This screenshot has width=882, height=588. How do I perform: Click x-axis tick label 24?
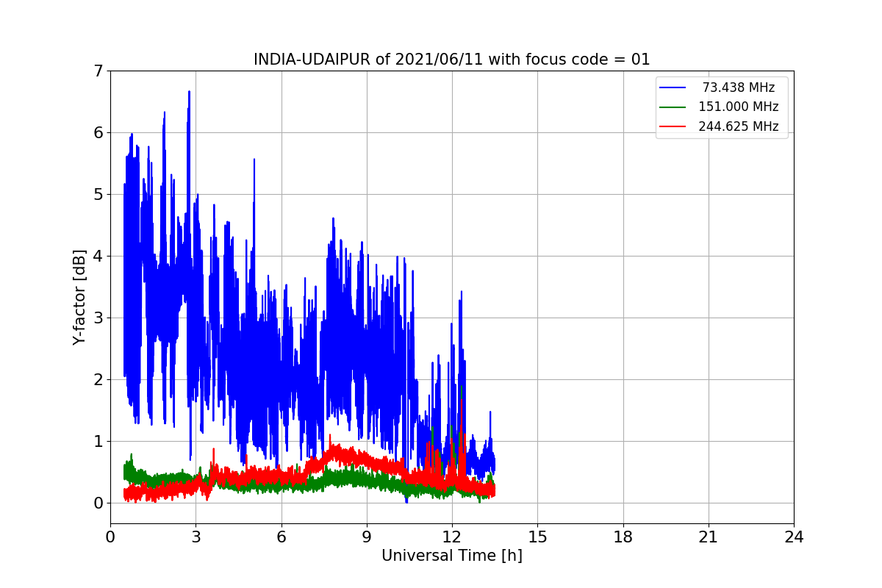pos(794,537)
